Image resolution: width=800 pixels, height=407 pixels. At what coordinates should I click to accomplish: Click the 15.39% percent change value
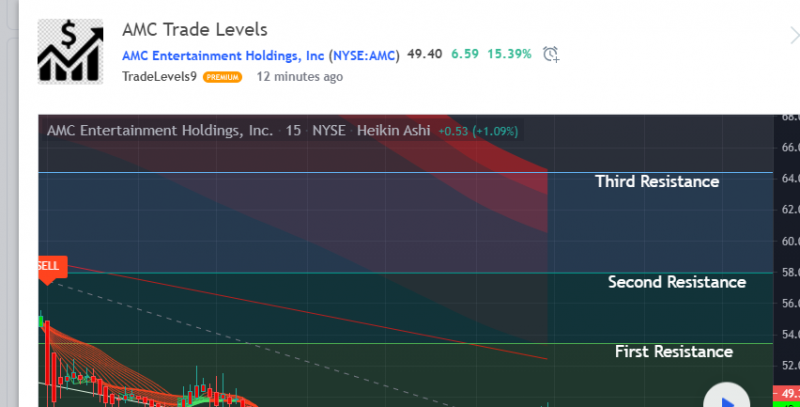pos(509,54)
